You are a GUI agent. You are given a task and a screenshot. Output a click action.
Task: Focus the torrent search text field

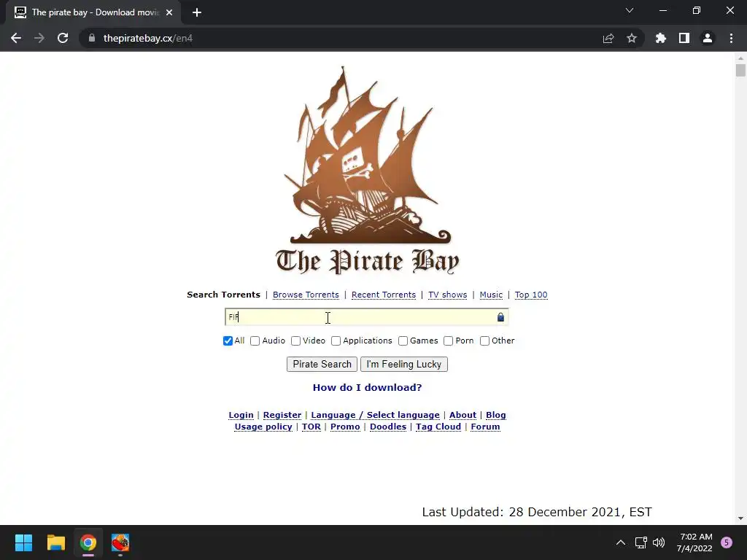coord(366,317)
